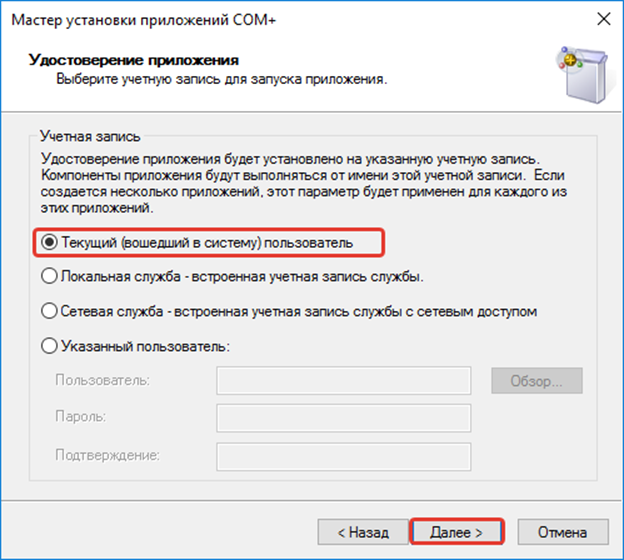Open the Обзор... browse button
624x560 pixels.
(537, 381)
